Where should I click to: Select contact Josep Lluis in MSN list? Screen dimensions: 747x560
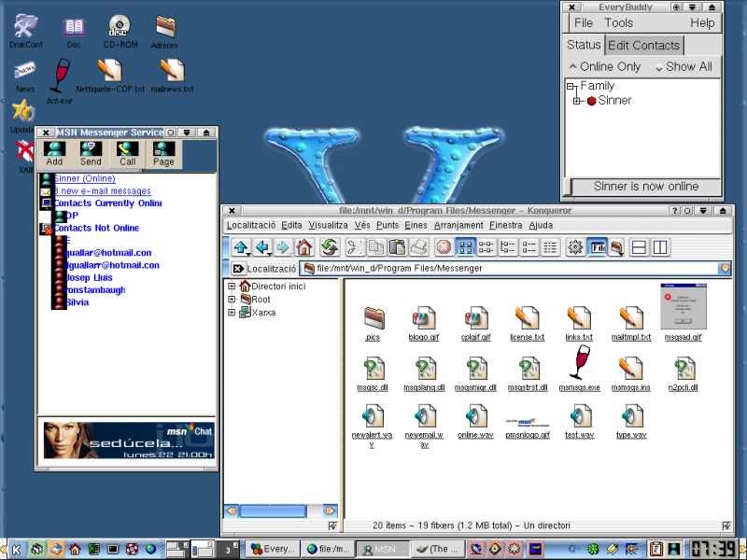(x=89, y=277)
